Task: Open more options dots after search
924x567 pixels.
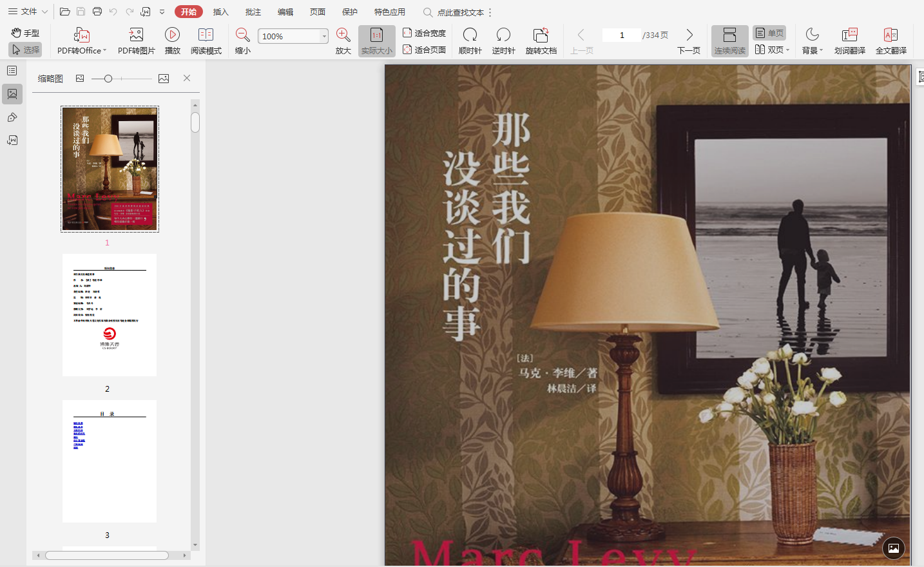Action: click(x=490, y=12)
